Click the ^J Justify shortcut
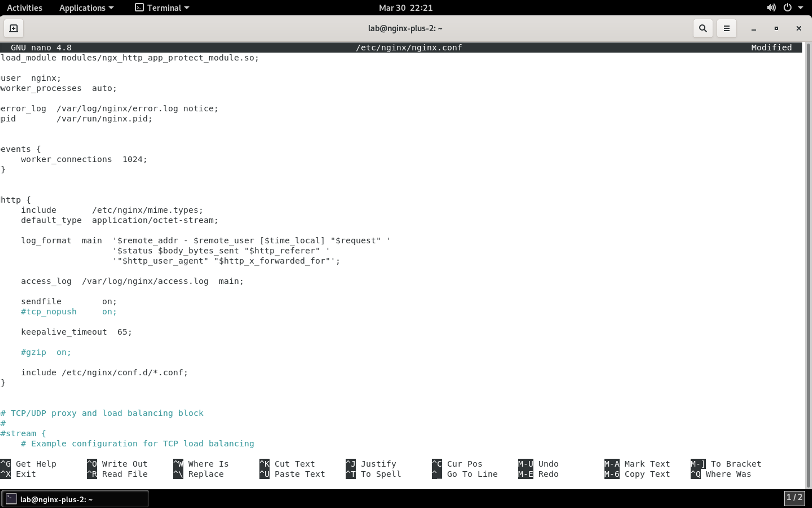812x508 pixels. click(x=371, y=464)
